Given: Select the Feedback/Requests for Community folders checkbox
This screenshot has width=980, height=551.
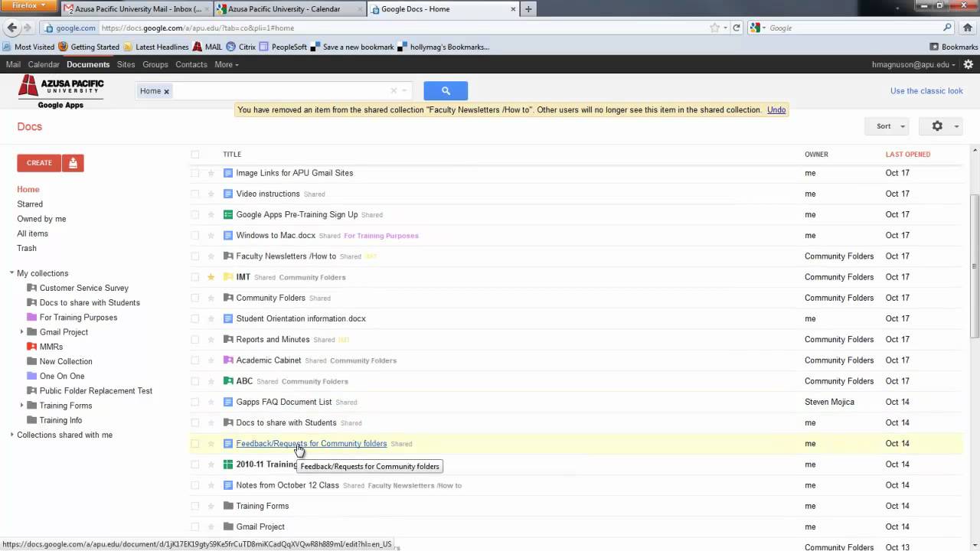Looking at the screenshot, I should tap(195, 444).
